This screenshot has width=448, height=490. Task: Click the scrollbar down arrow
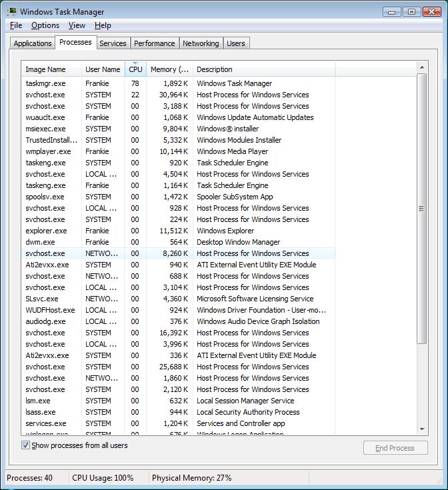pyautogui.click(x=422, y=429)
